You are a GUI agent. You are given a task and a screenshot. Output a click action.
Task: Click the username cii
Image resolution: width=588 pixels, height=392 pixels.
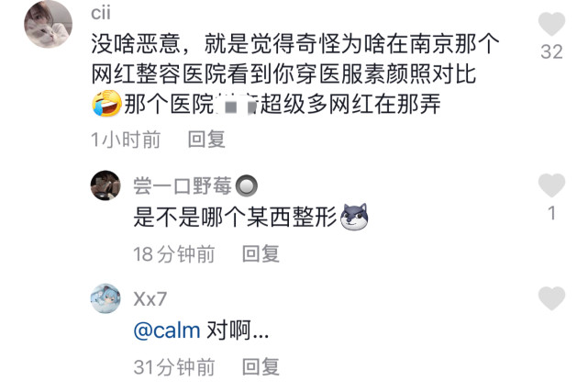pos(101,14)
